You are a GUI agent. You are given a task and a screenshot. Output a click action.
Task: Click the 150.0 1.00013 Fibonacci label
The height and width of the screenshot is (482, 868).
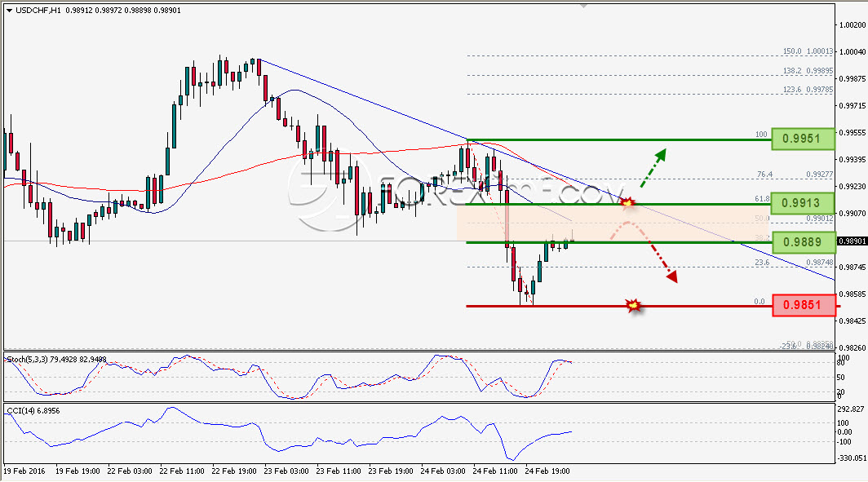[x=808, y=51]
